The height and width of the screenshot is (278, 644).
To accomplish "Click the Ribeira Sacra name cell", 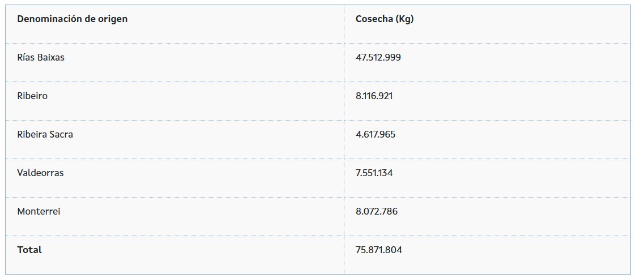I will (x=45, y=135).
